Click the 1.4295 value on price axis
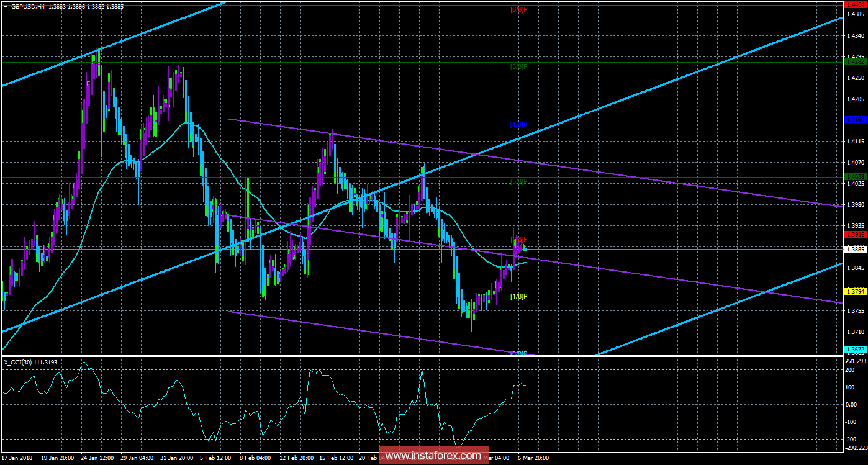The height and width of the screenshot is (465, 868). coord(855,56)
